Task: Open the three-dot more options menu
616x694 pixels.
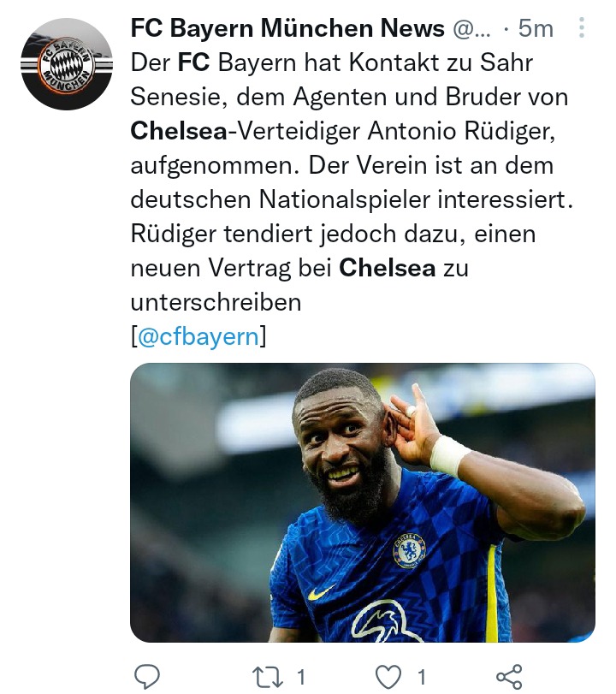Action: 582,28
